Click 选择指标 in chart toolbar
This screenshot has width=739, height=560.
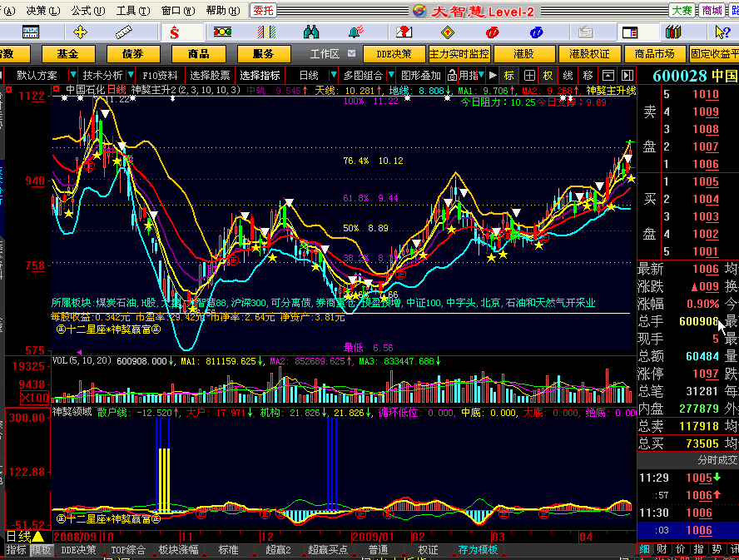pyautogui.click(x=260, y=76)
